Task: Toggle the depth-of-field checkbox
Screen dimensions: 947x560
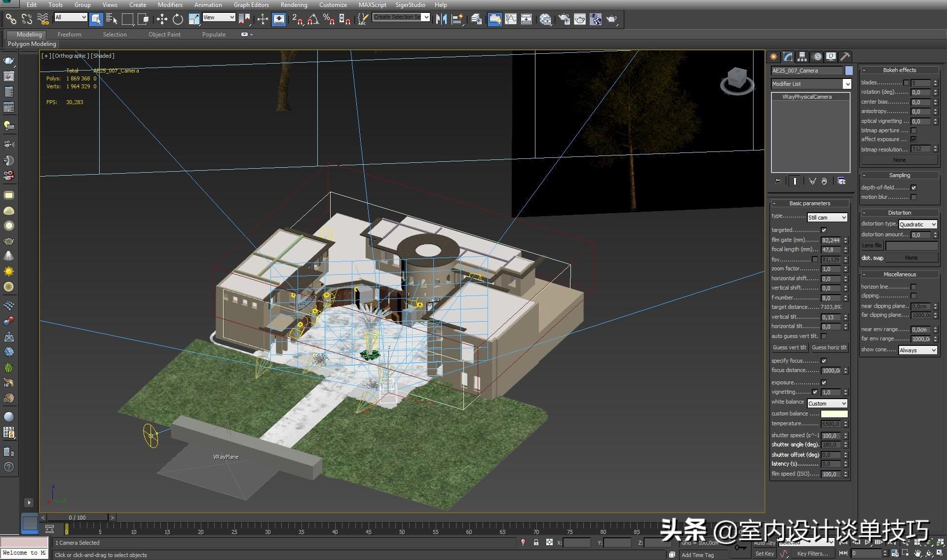Action: pyautogui.click(x=913, y=187)
